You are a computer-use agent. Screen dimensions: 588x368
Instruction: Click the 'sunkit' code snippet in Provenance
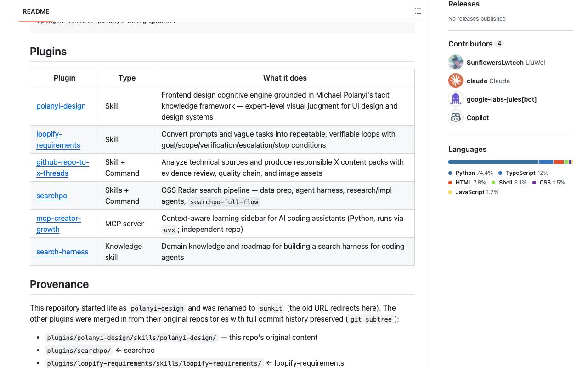tap(271, 308)
